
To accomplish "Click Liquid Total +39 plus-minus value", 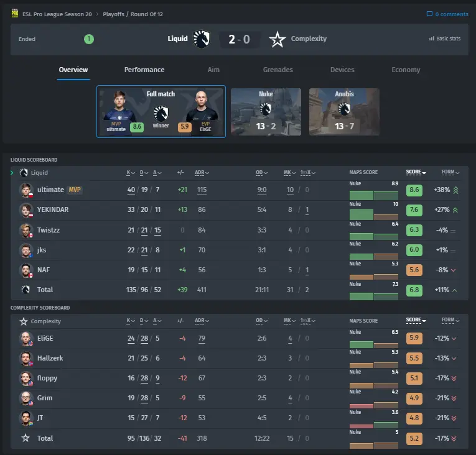I will click(182, 290).
